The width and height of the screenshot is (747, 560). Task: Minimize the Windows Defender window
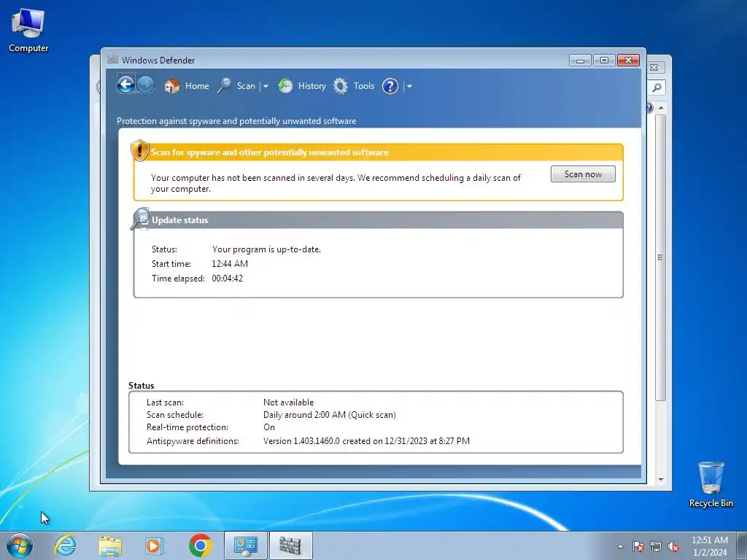pyautogui.click(x=580, y=61)
